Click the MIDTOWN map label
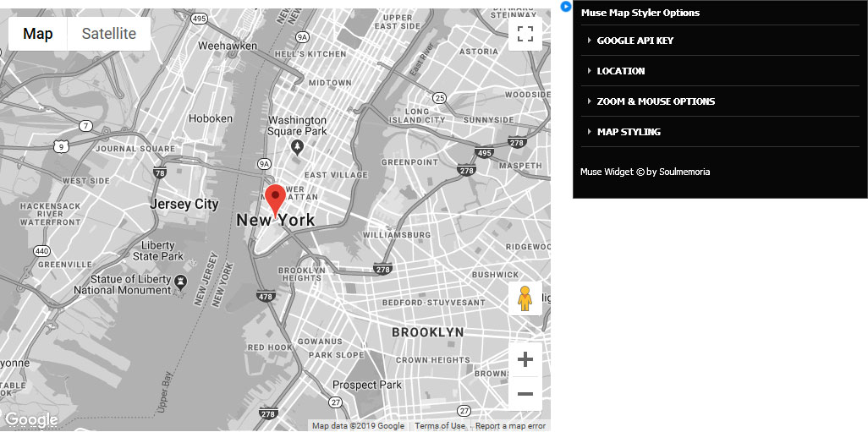This screenshot has height=432, width=868. (330, 82)
